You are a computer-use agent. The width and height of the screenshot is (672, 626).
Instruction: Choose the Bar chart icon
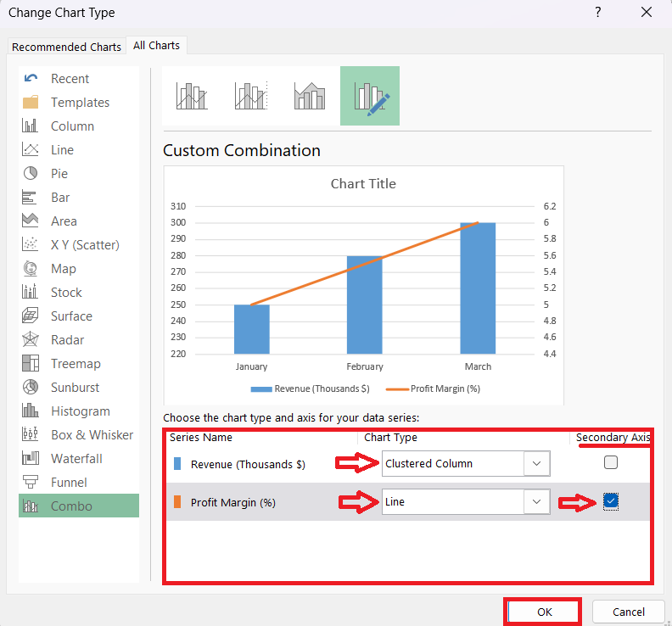click(x=30, y=197)
